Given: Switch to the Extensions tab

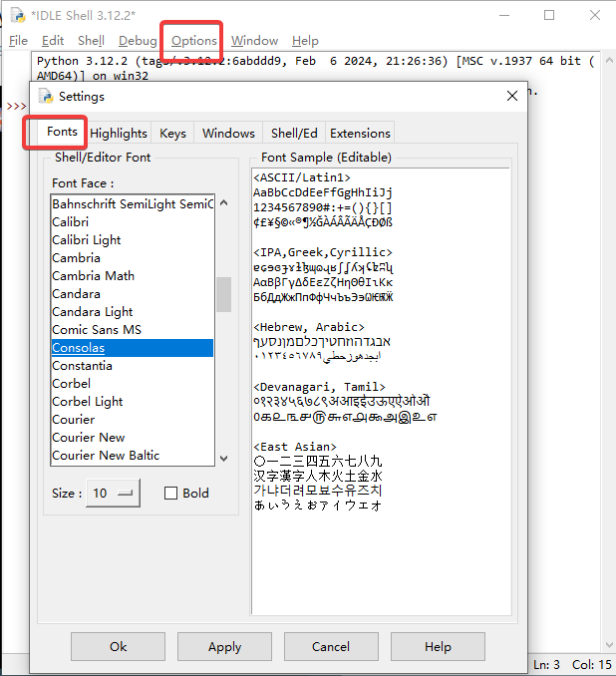Looking at the screenshot, I should [x=360, y=134].
